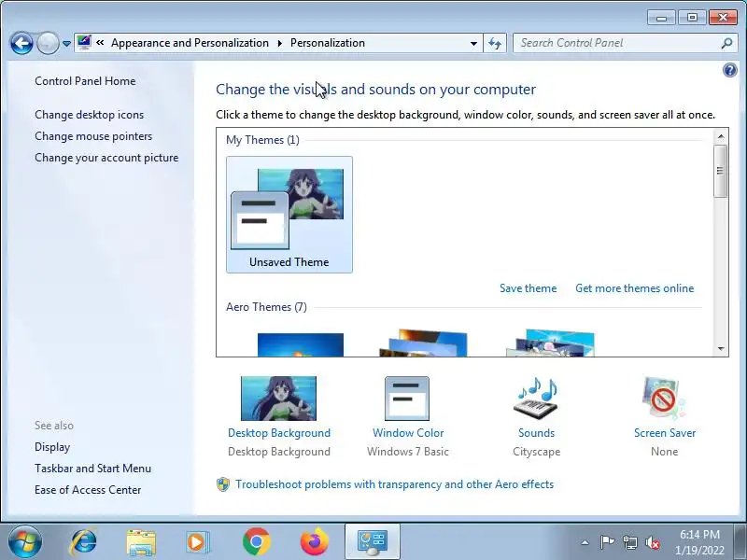Screen dimensions: 747x560
Task: Select the third Aero theme thumbnail
Action: [x=550, y=343]
